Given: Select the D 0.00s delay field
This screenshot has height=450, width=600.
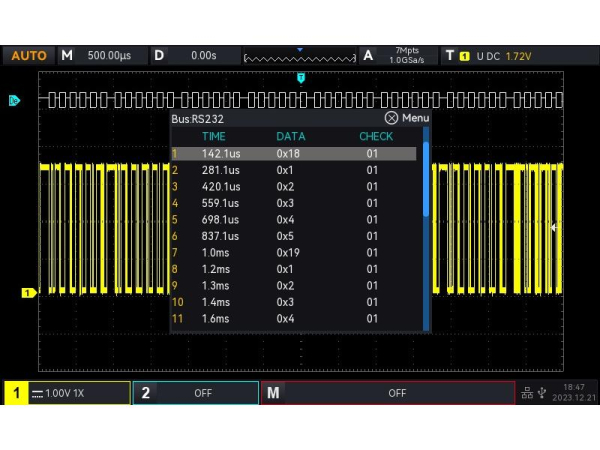Looking at the screenshot, I should pos(195,56).
